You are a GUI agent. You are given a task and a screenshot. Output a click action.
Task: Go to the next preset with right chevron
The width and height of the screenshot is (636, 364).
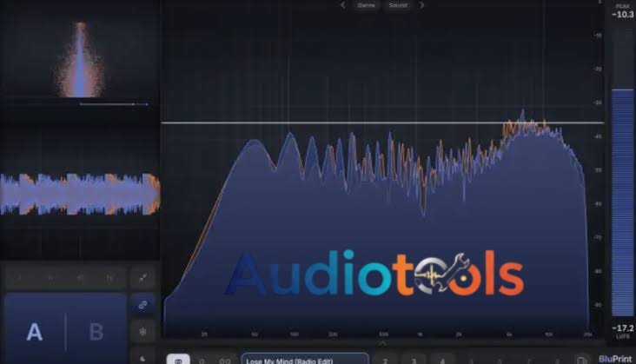[x=422, y=5]
